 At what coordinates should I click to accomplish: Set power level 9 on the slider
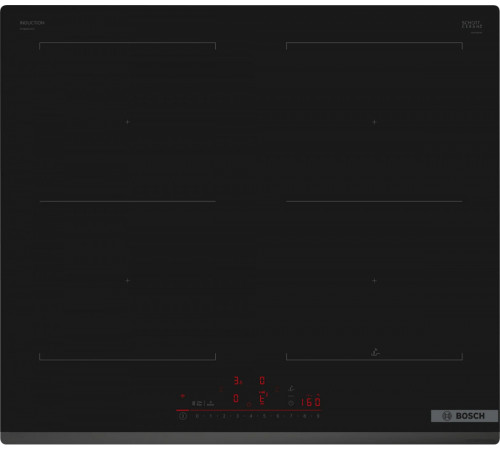tap(318, 416)
